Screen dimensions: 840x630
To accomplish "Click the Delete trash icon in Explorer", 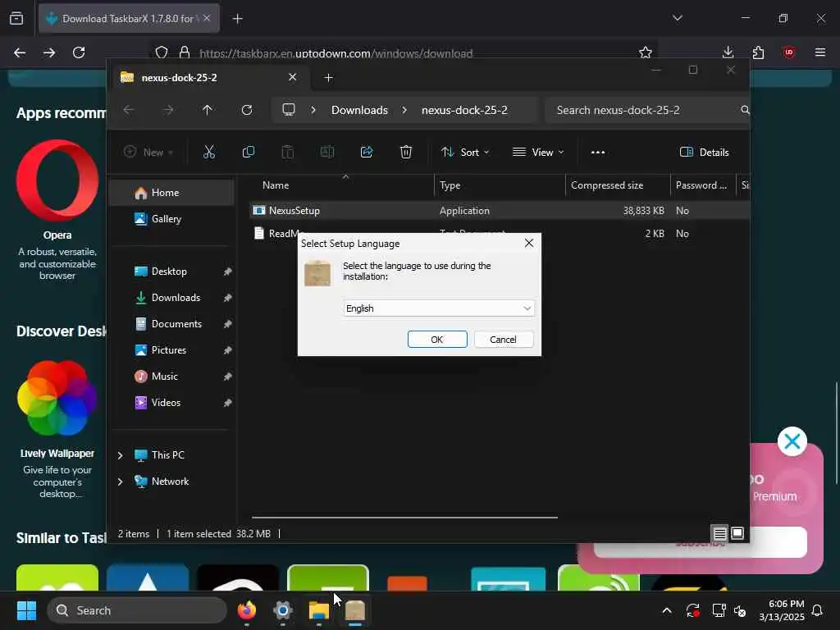I will (406, 152).
